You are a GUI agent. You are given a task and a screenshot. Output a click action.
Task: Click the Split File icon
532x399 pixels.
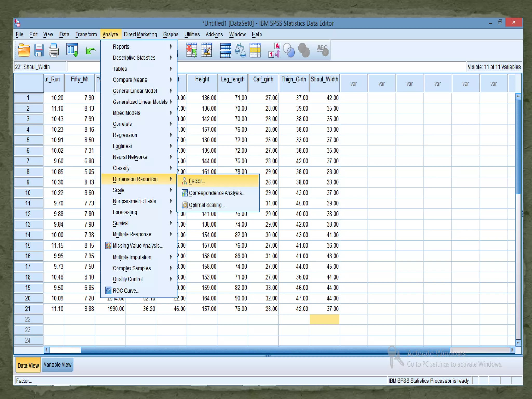pos(225,50)
